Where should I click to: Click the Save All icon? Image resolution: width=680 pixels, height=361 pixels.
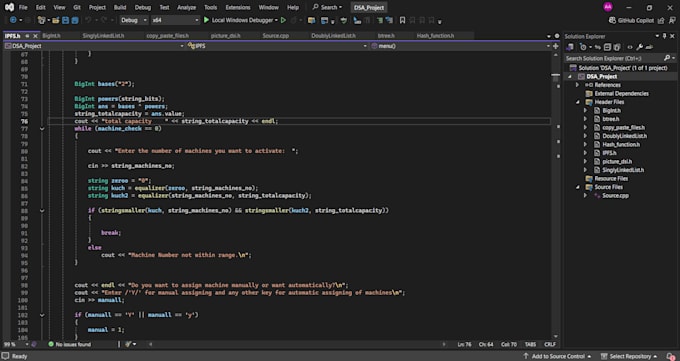75,20
